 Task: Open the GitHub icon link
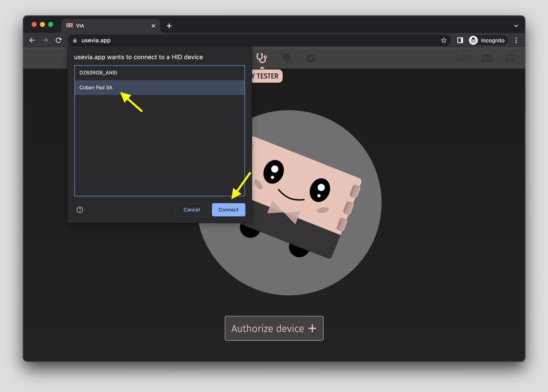511,58
